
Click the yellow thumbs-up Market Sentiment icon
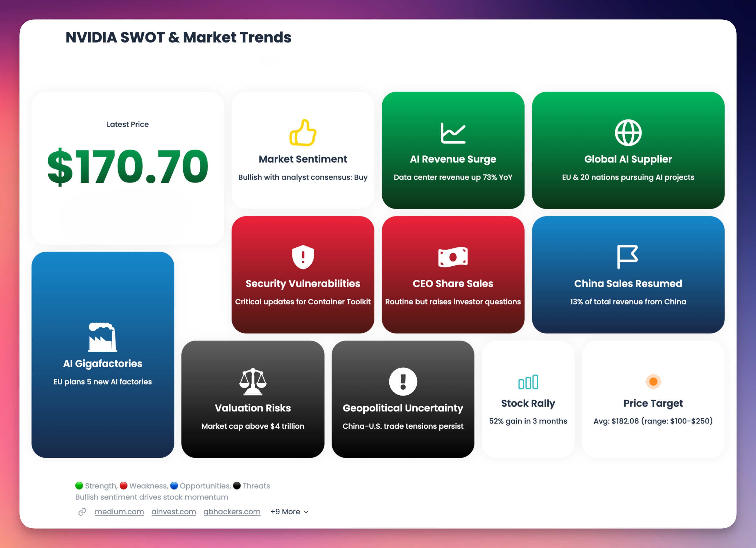pyautogui.click(x=303, y=133)
